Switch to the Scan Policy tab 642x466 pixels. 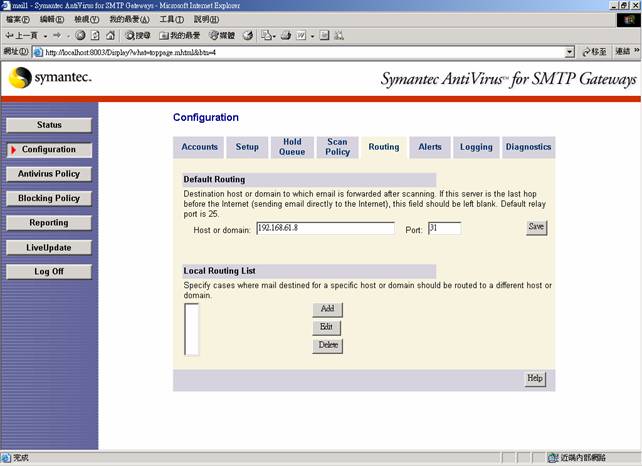pos(337,147)
